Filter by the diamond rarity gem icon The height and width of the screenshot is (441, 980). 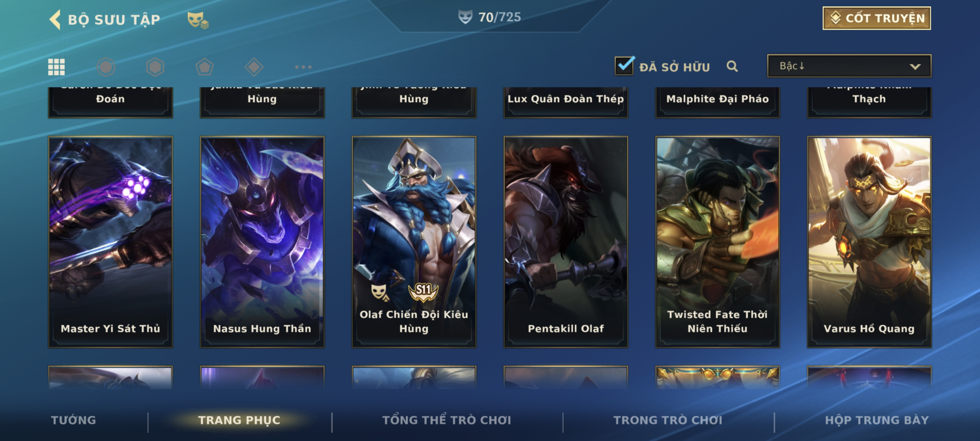(254, 67)
